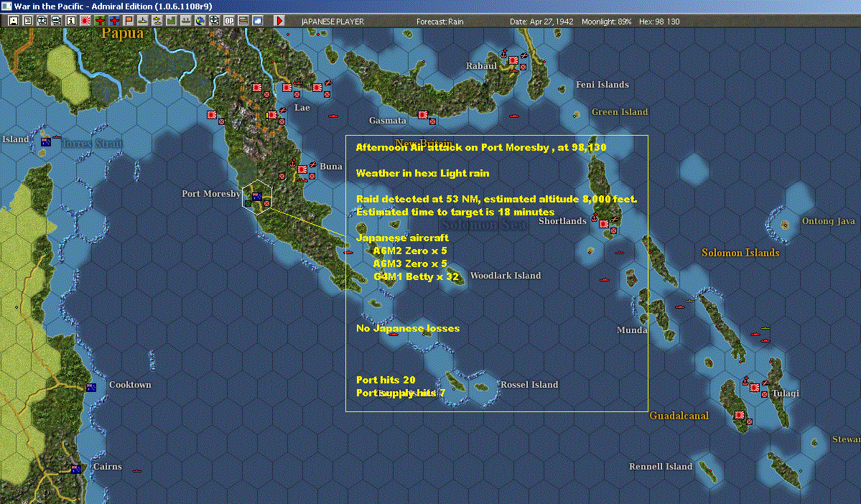Select the Japanese base flag at Tulagi
Screen dimensions: 861x504
pyautogui.click(x=755, y=388)
